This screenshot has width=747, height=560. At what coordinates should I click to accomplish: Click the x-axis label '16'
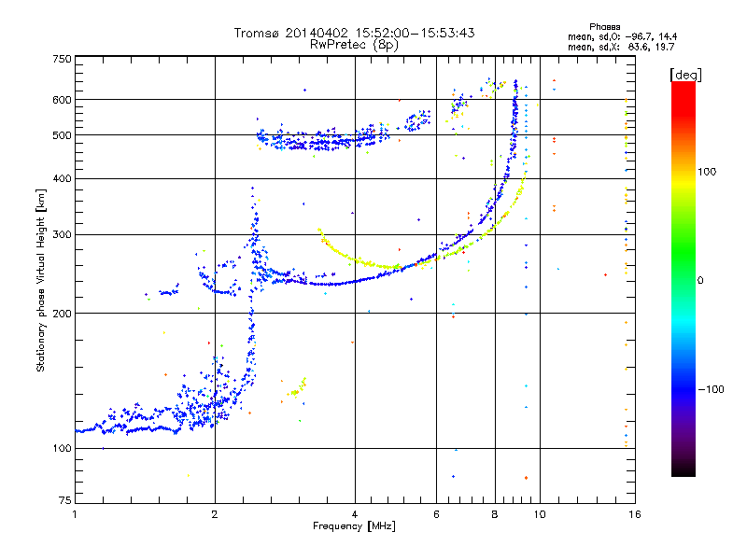pos(635,514)
